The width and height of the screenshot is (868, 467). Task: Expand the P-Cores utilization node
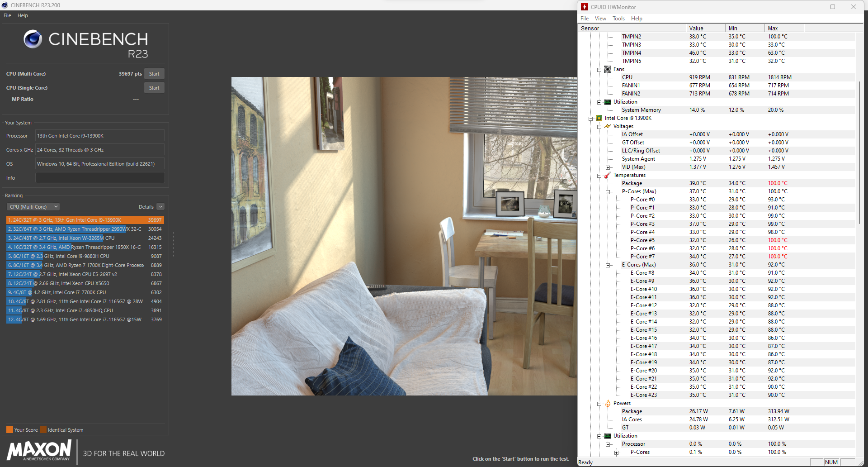[617, 453]
